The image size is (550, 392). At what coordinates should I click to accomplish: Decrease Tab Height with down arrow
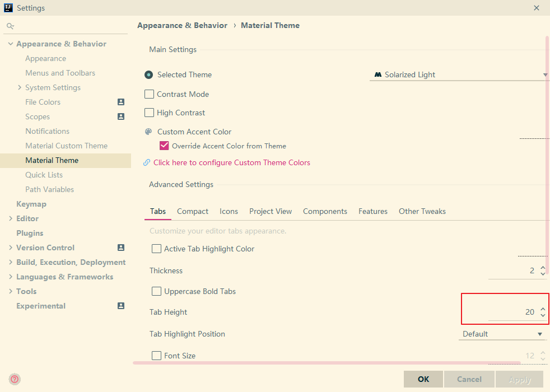tap(543, 315)
